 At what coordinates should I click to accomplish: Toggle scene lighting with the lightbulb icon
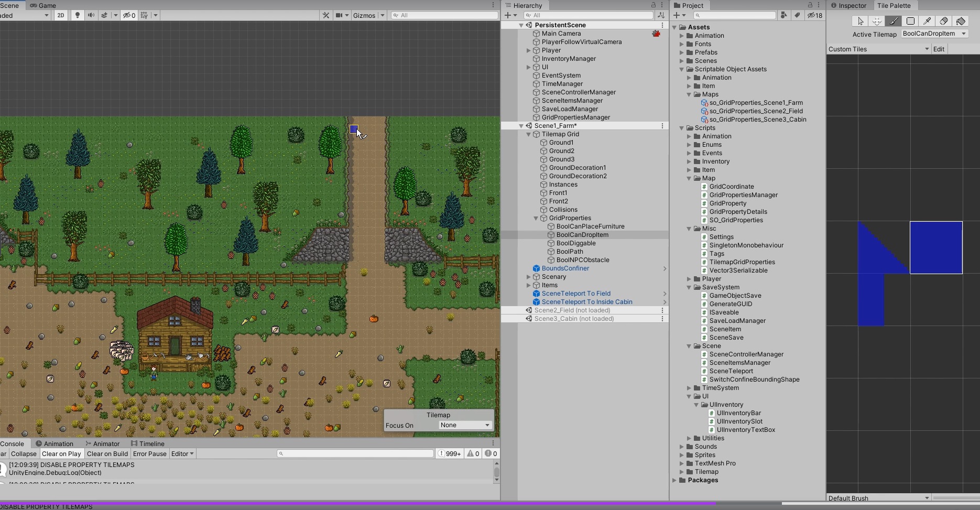click(x=78, y=15)
